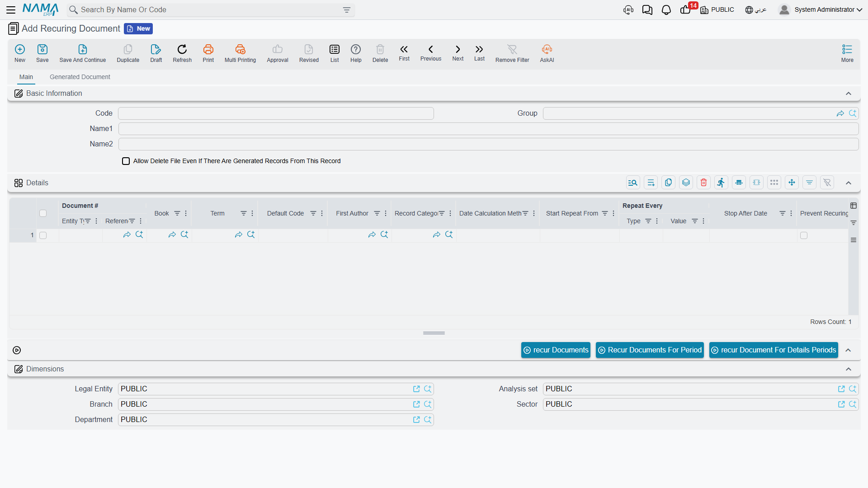Click the Branch field
This screenshot has height=488, width=868.
pyautogui.click(x=276, y=404)
